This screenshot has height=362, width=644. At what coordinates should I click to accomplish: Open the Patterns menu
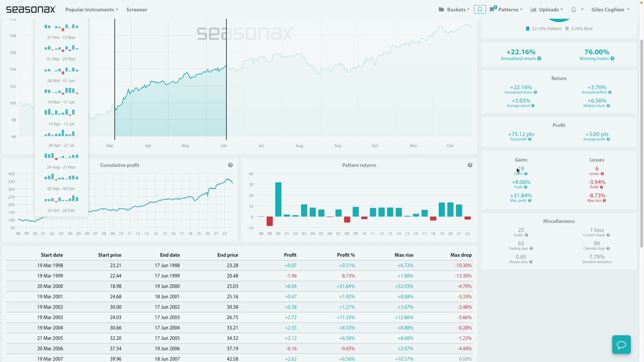[507, 10]
